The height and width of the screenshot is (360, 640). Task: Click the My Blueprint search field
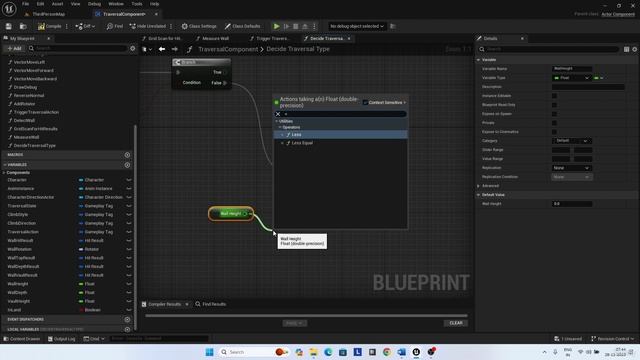tap(78, 48)
